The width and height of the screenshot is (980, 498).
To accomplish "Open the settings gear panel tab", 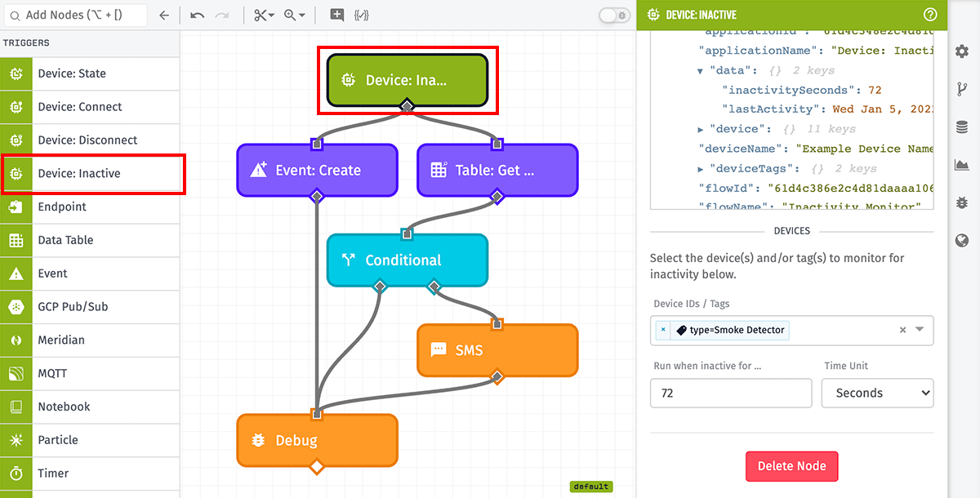I will click(x=962, y=51).
